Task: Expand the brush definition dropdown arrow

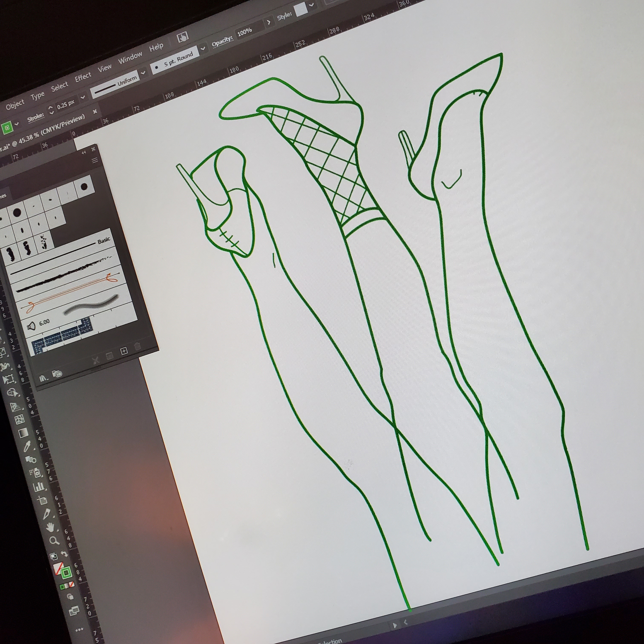Action: (x=203, y=49)
